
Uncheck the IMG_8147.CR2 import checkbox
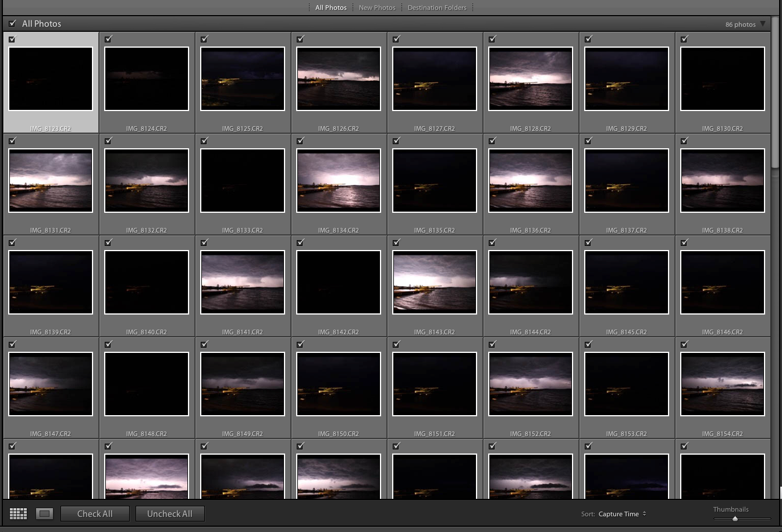(12, 344)
